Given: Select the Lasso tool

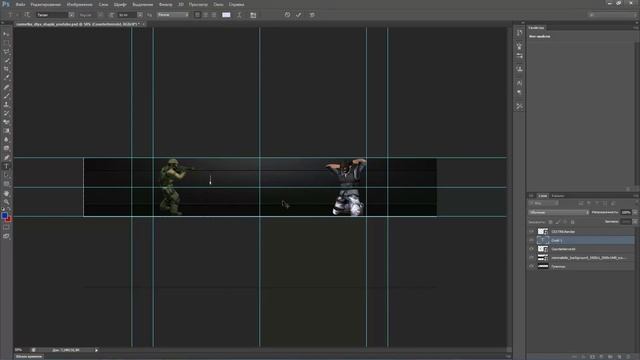Looking at the screenshot, I should 6,52.
